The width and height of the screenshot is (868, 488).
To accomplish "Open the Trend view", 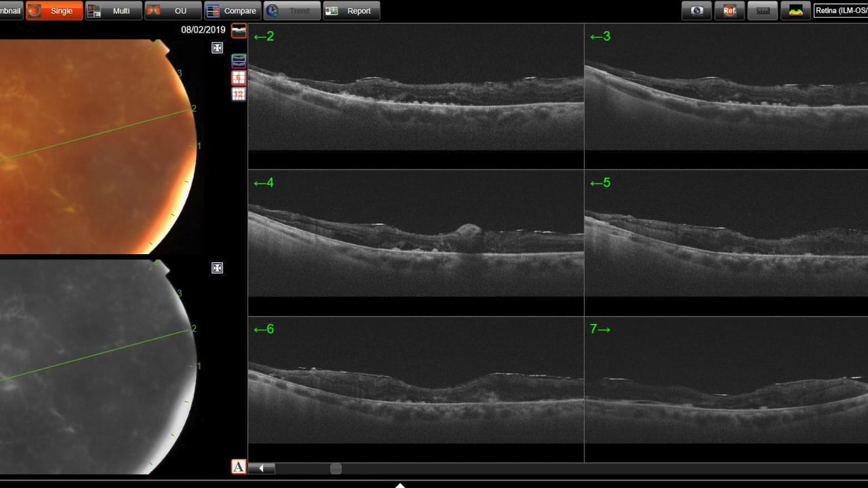I will tap(292, 11).
